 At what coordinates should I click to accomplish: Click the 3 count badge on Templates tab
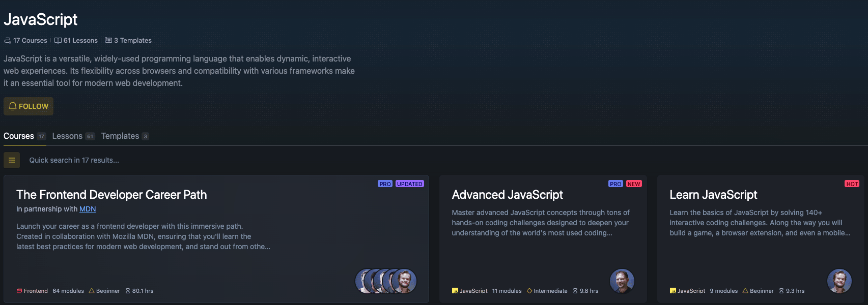pyautogui.click(x=146, y=136)
